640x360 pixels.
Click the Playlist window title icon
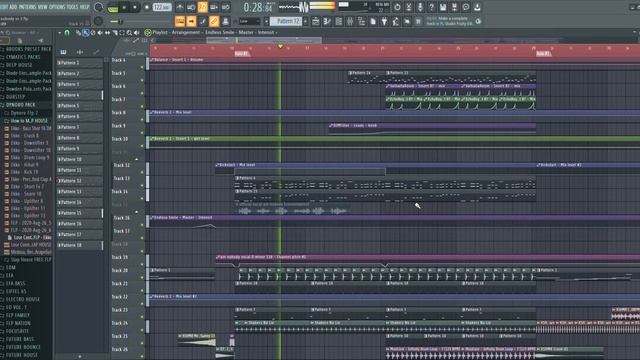(x=148, y=33)
